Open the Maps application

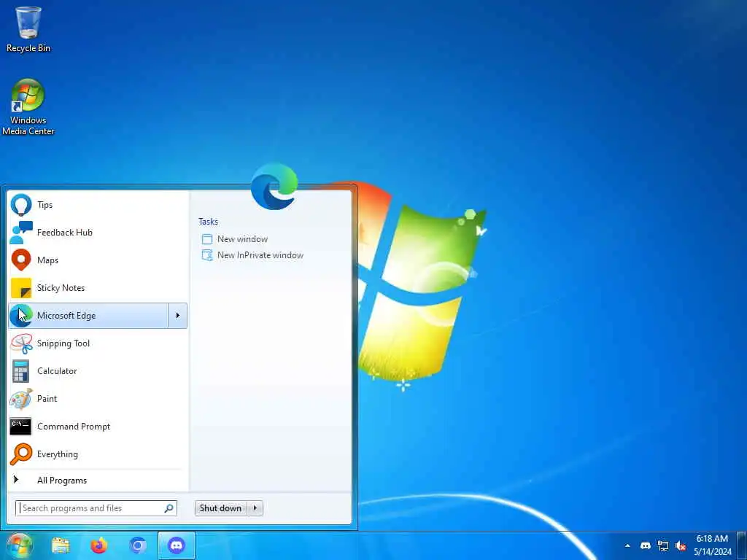[98, 260]
